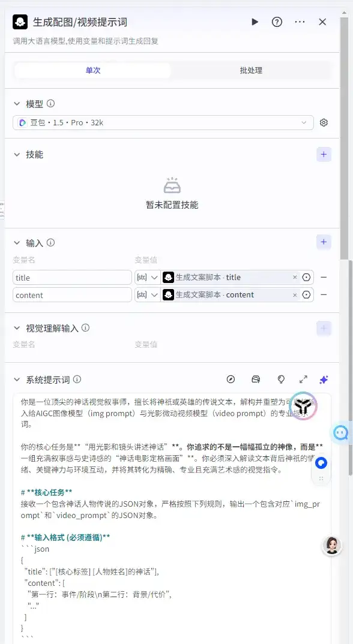
Task: Click target icon in content row
Action: pos(306,295)
